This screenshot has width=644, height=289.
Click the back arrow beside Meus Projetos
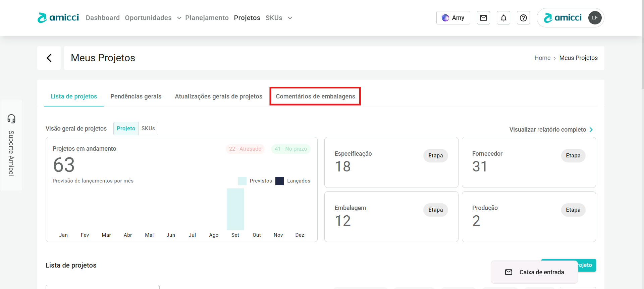(x=49, y=58)
